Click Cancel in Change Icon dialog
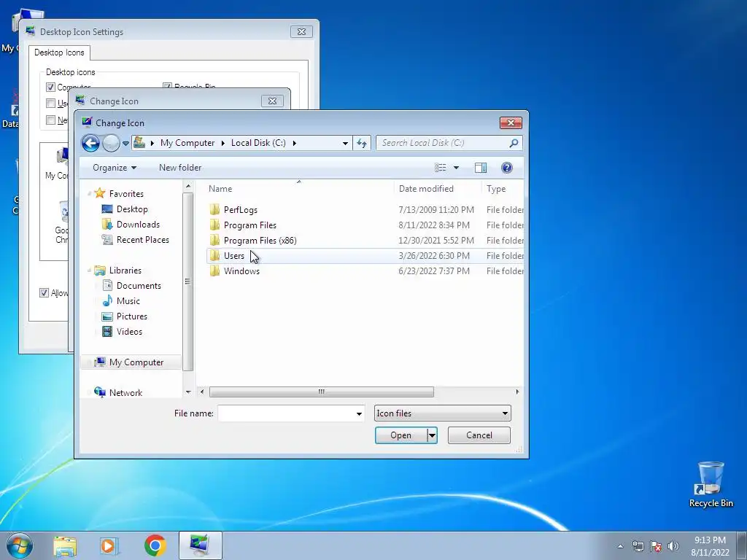Screen dimensions: 747x560 479,435
